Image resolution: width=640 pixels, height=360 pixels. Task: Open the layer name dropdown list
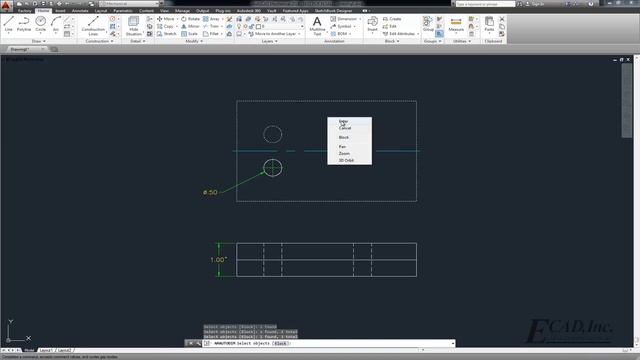click(x=280, y=26)
